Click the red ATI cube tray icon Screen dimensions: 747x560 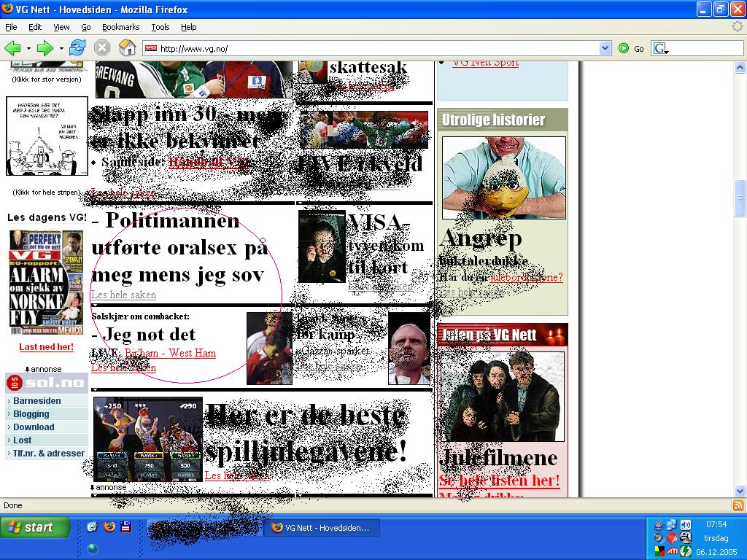(x=672, y=538)
